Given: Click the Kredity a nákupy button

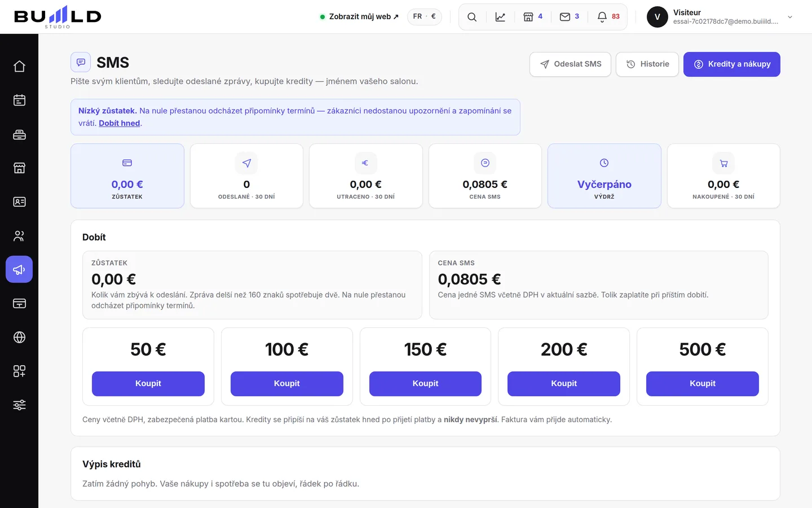Looking at the screenshot, I should point(732,64).
